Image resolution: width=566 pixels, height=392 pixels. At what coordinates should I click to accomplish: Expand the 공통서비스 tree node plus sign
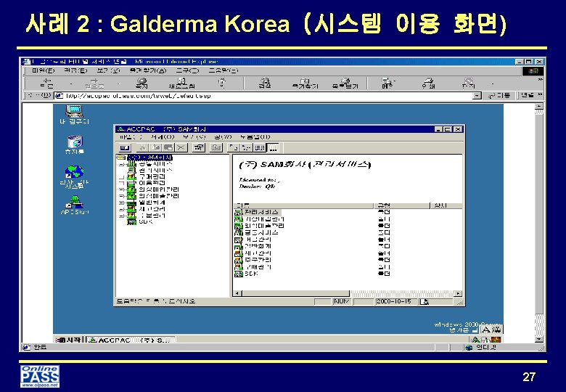[x=122, y=164]
